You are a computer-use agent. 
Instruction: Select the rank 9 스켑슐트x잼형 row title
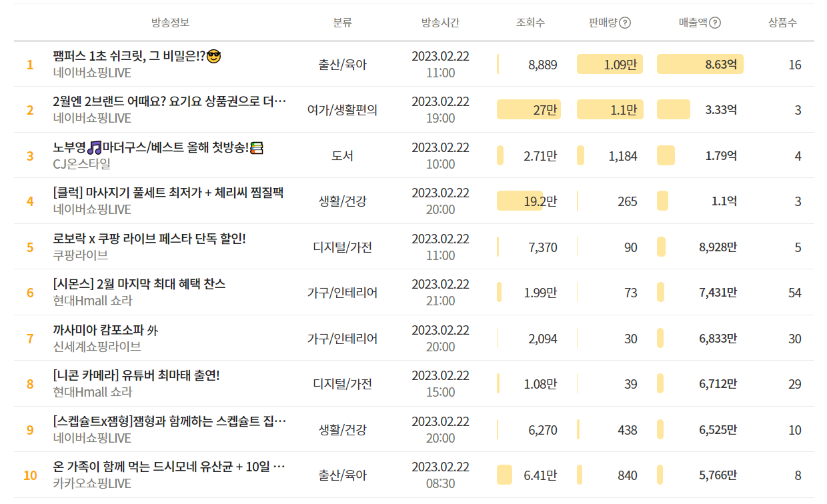(x=169, y=421)
